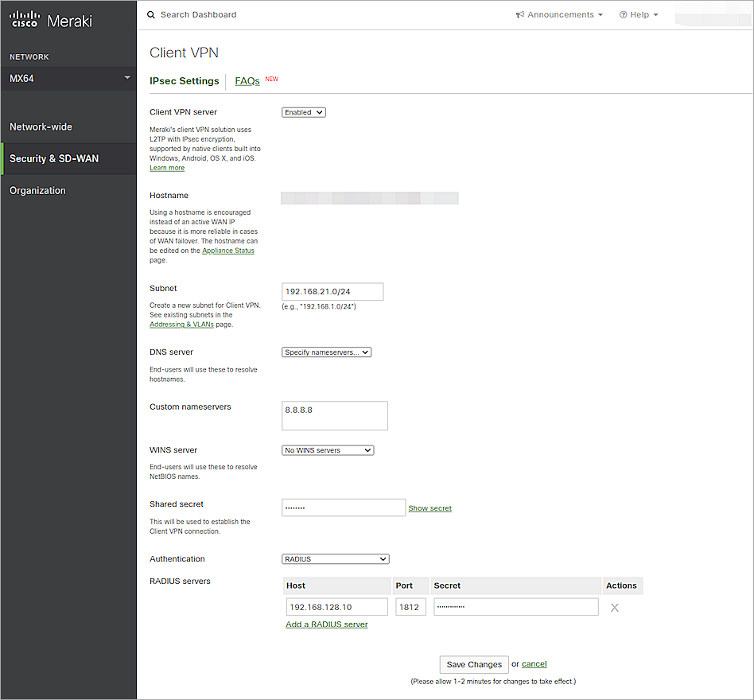Remove the RADIUS server using the X

(x=614, y=607)
